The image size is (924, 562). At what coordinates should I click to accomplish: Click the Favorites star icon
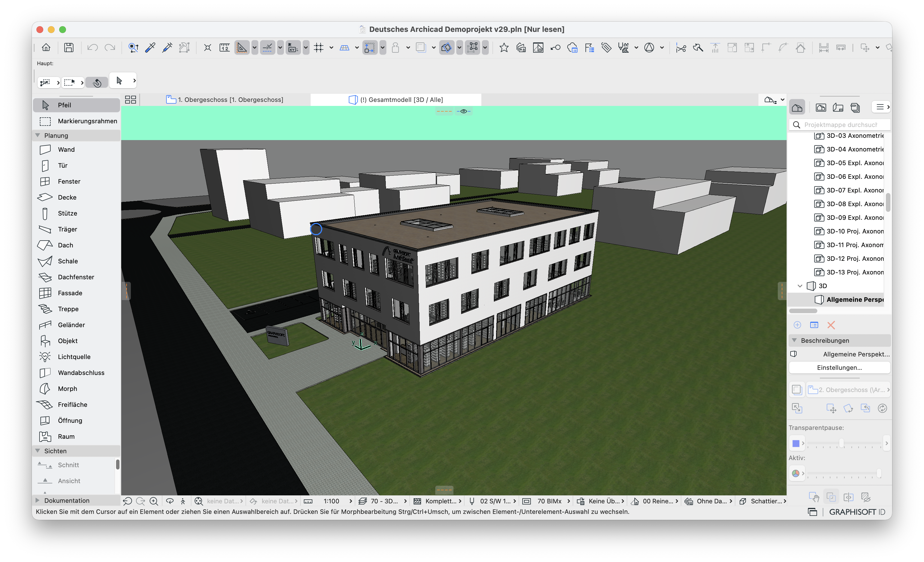coord(504,48)
